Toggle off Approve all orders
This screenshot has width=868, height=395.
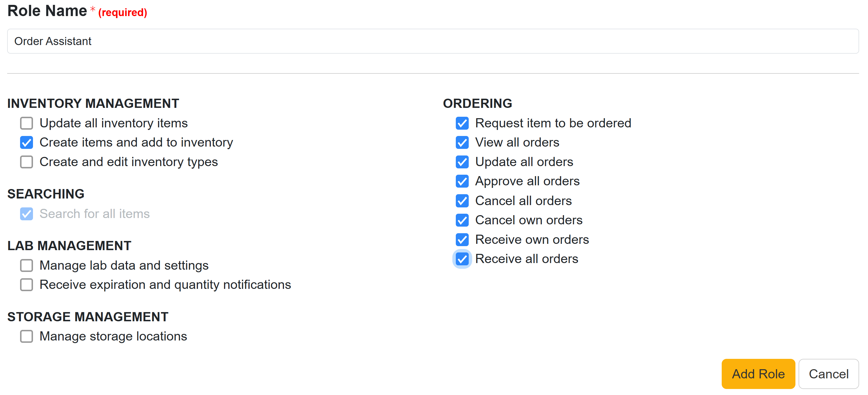[462, 181]
